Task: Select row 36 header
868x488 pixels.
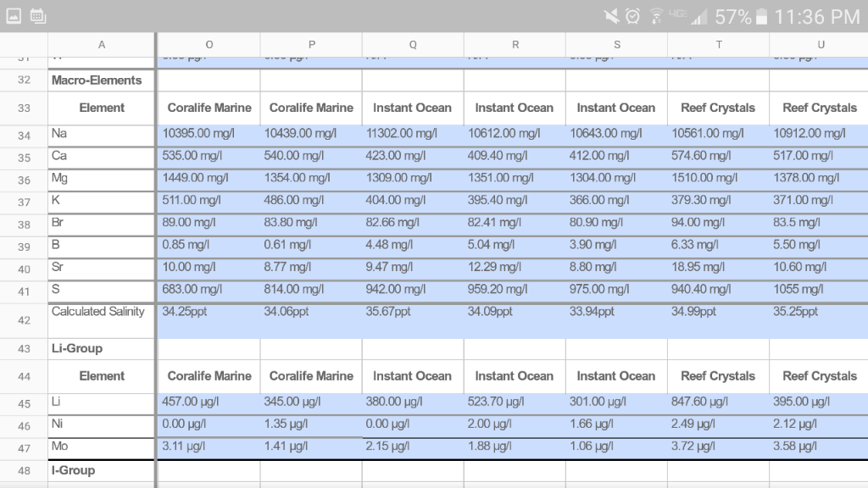Action: pos(24,180)
